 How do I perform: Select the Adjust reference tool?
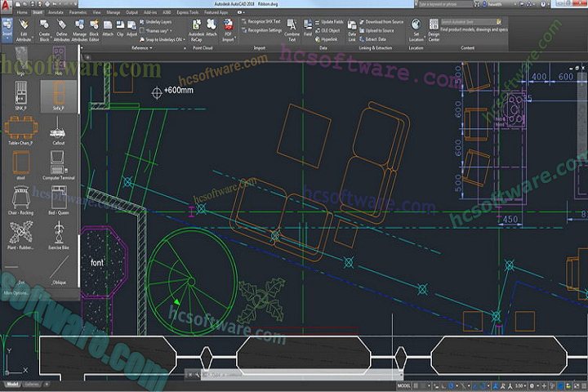(131, 28)
